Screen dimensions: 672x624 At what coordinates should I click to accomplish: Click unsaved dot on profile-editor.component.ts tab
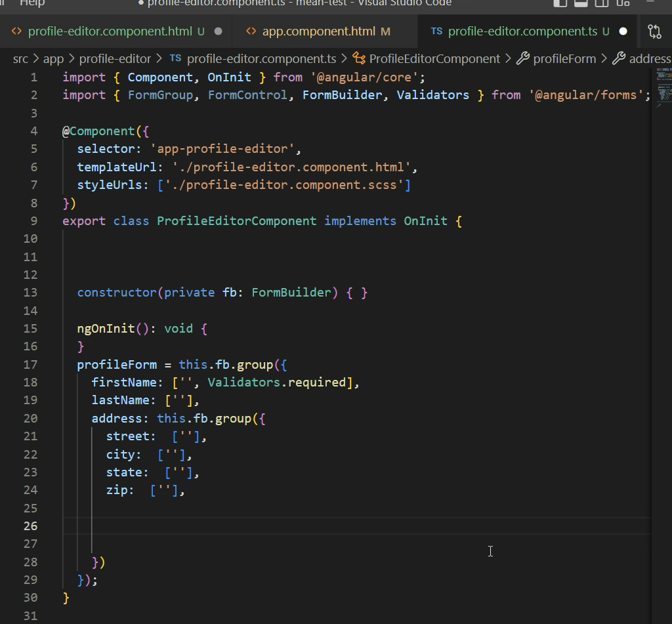click(x=623, y=31)
